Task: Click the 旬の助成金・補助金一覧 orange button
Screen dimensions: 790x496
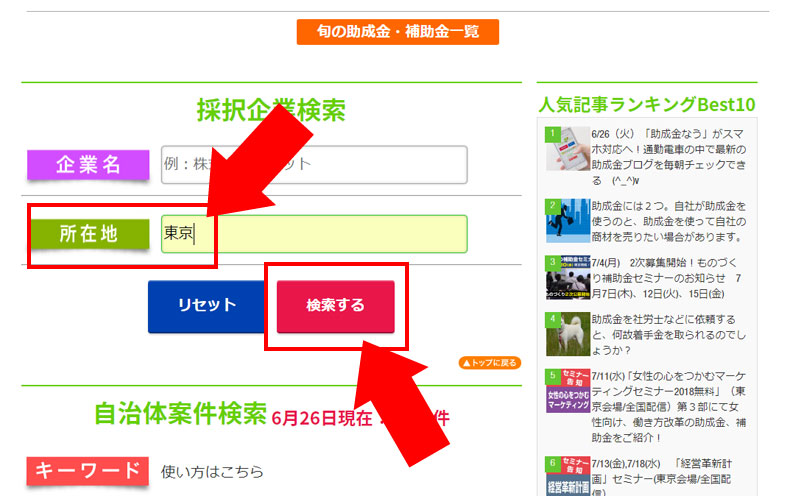Action: [397, 32]
